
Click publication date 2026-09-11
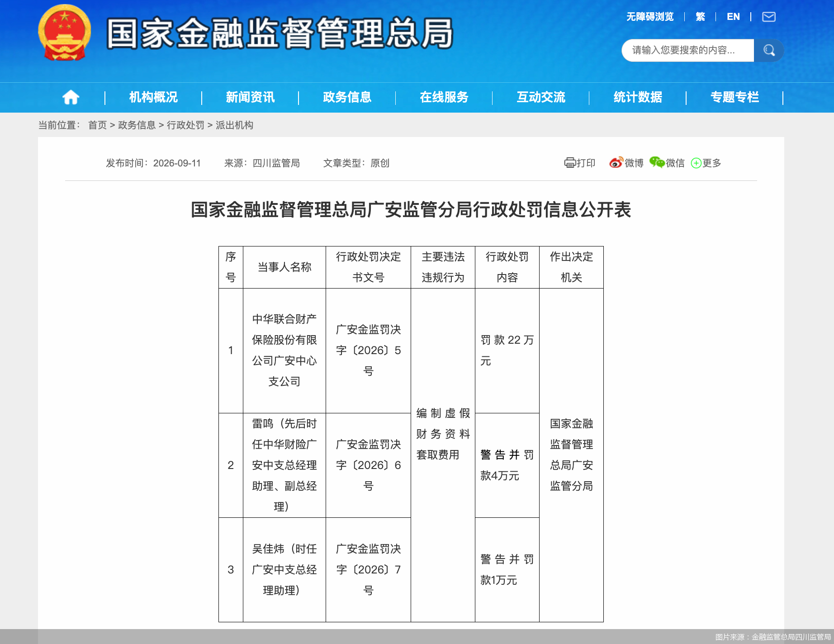tap(177, 163)
